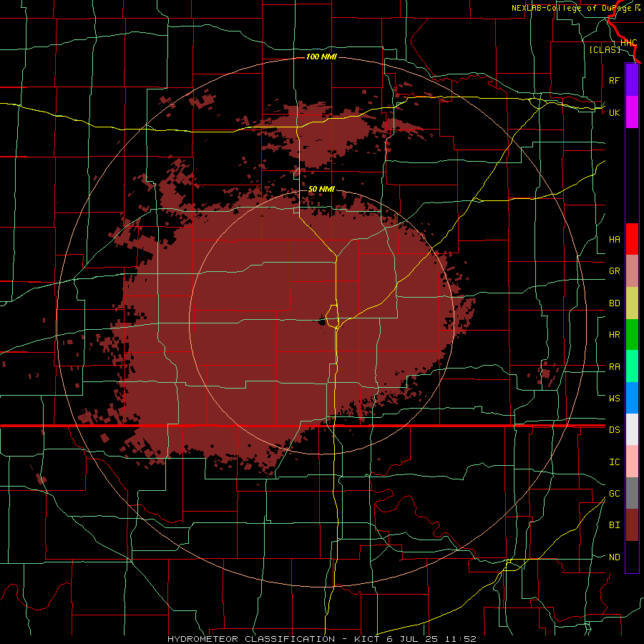Click the RF legend label

pyautogui.click(x=614, y=80)
